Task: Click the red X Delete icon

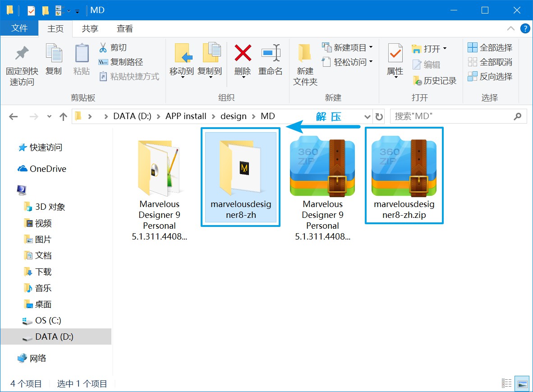Action: point(243,53)
